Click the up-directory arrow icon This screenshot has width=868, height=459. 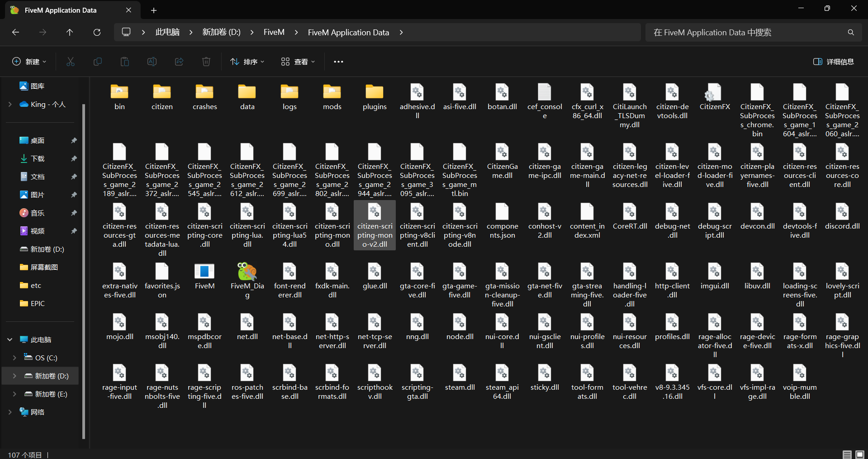pos(70,33)
